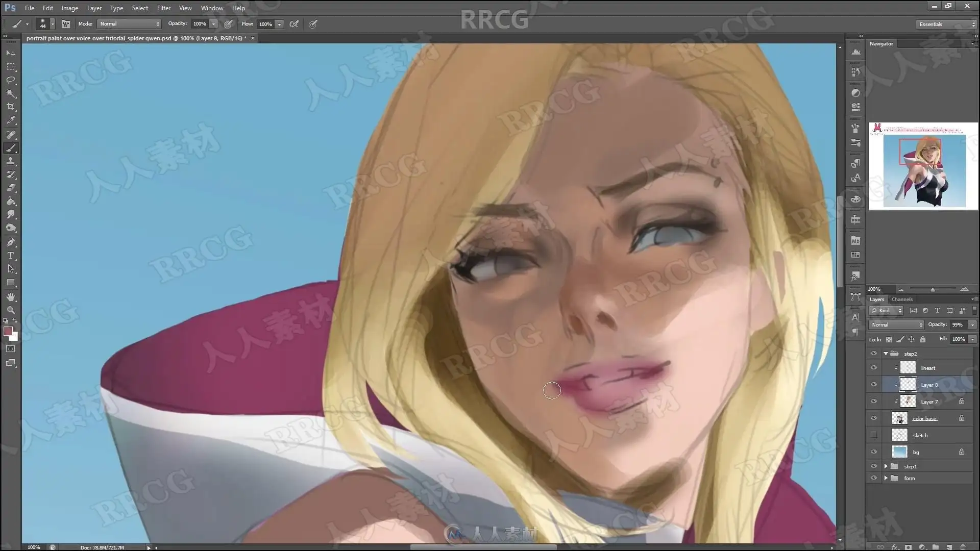980x551 pixels.
Task: Pick the Eyedropper tool
Action: tap(11, 120)
